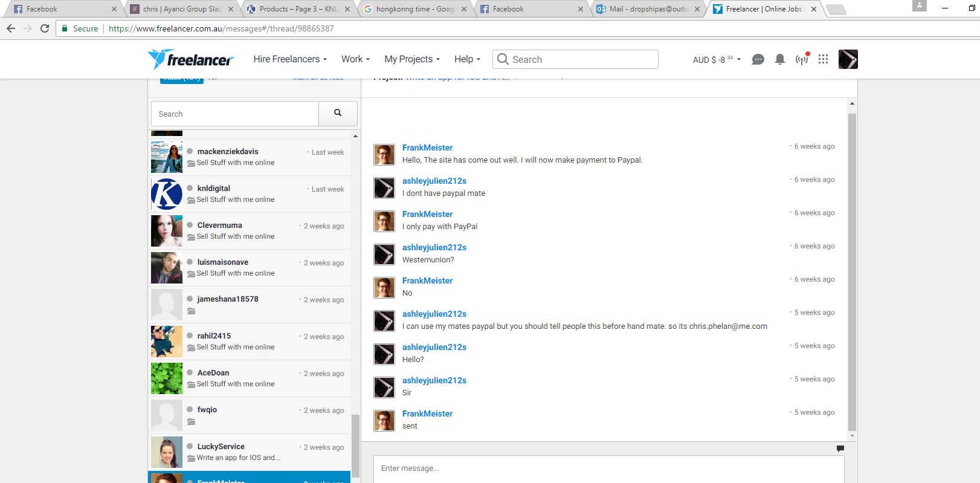The image size is (980, 483).
Task: Open a new browser tab
Action: 836,9
